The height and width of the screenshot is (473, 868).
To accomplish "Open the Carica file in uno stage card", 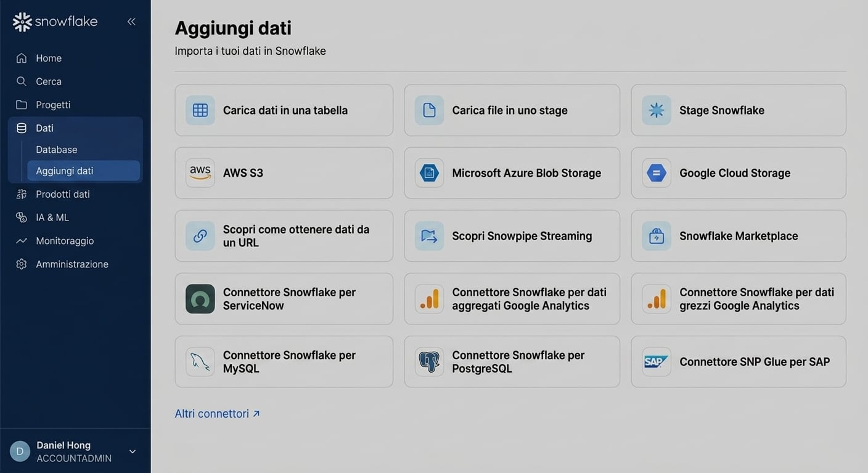I will (512, 110).
